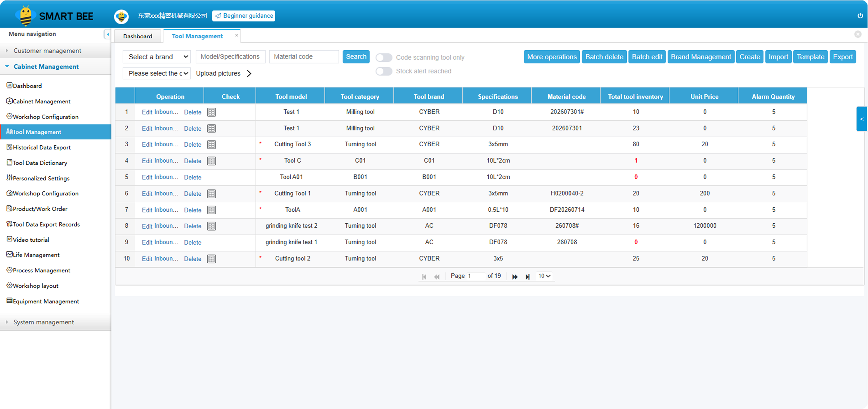
Task: Focus the Model/Specifications search field
Action: pyautogui.click(x=230, y=57)
